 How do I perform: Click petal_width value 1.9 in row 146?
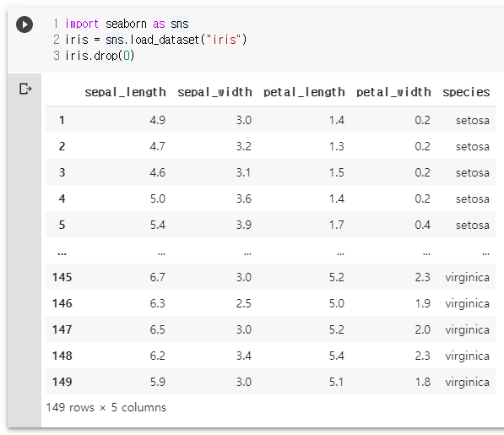click(x=422, y=303)
